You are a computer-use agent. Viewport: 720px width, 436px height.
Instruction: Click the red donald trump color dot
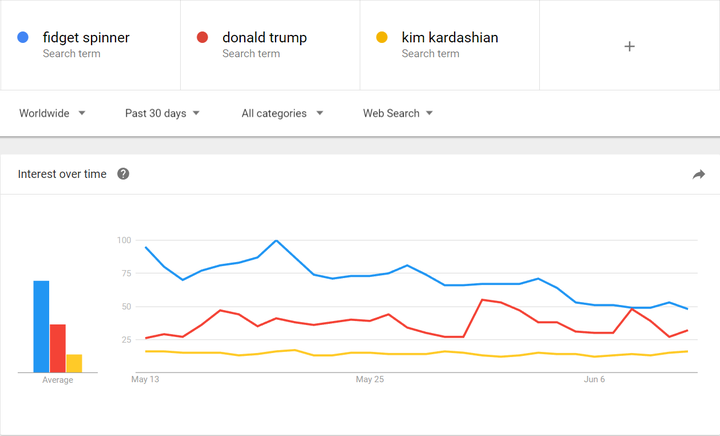[202, 38]
